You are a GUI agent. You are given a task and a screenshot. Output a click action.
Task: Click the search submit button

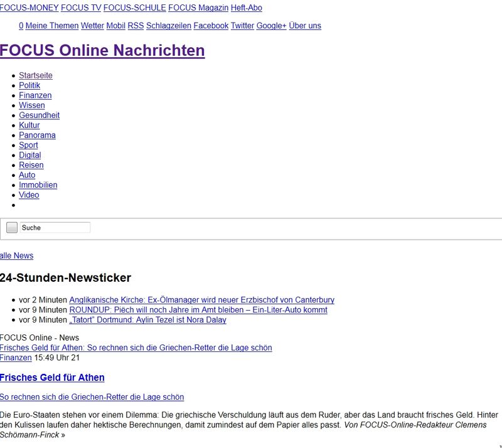point(12,228)
